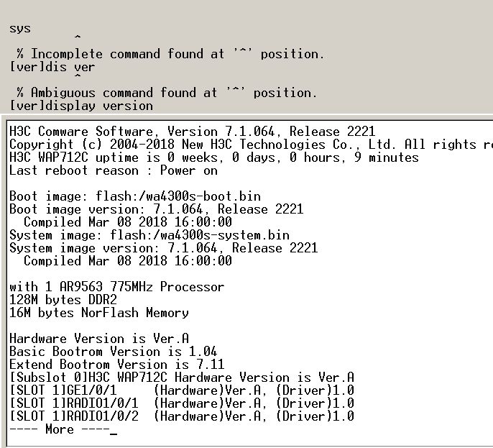
Task: Click the 'Basic Bootrom Version is 1.04' line
Action: click(113, 352)
